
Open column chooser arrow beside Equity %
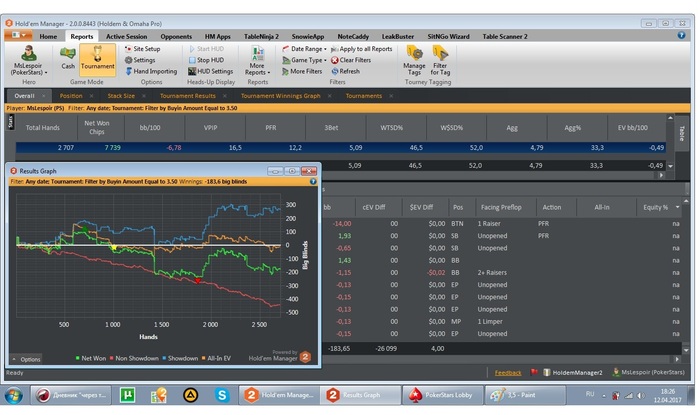pyautogui.click(x=677, y=207)
